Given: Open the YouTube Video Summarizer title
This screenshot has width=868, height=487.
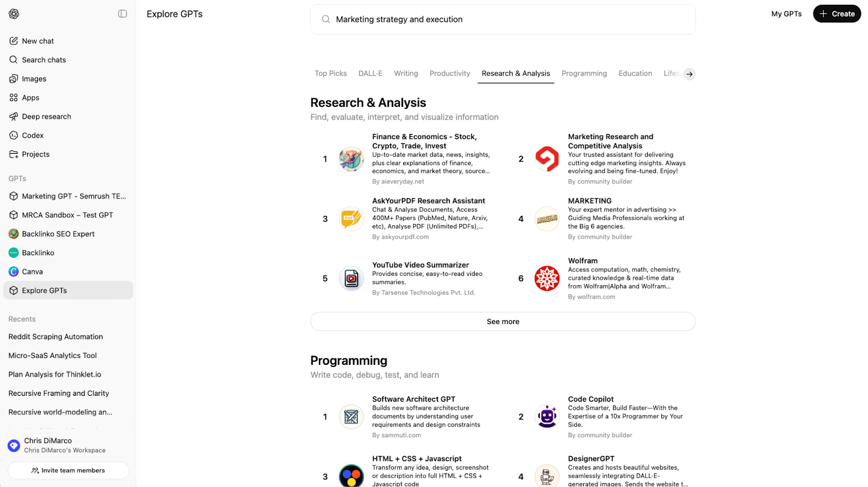Looking at the screenshot, I should pos(420,265).
